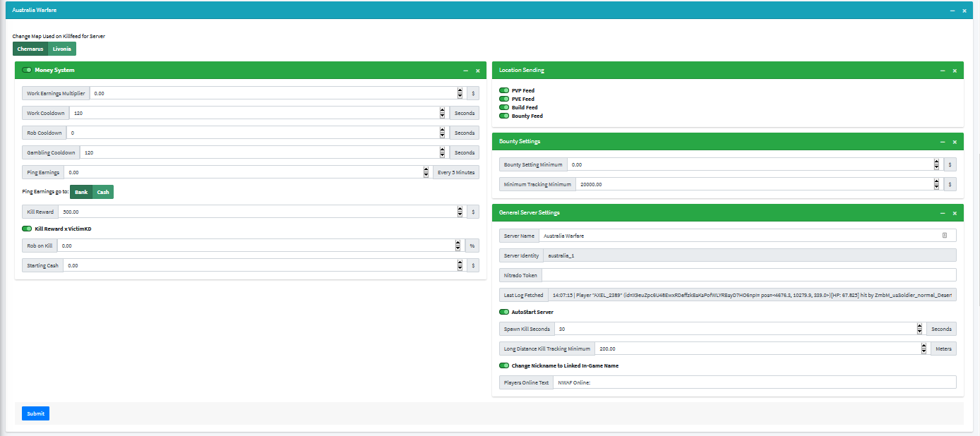
Task: Close the Location Sending panel
Action: 955,71
